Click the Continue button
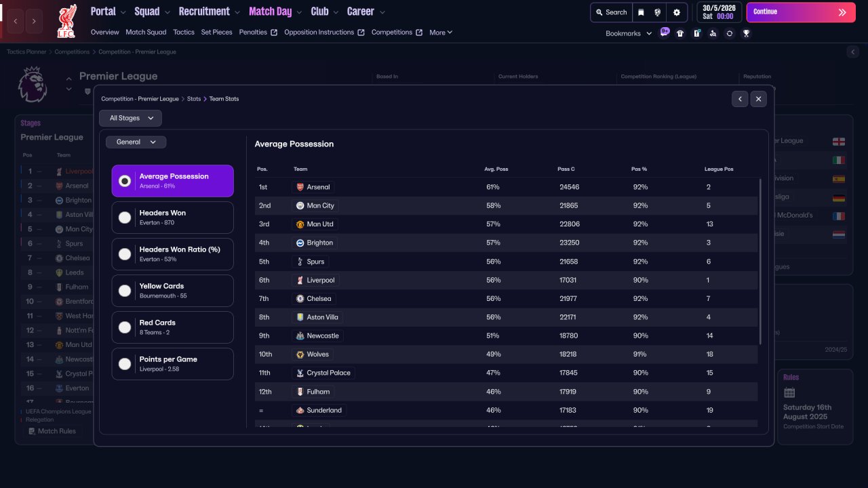The height and width of the screenshot is (488, 868). [x=801, y=12]
